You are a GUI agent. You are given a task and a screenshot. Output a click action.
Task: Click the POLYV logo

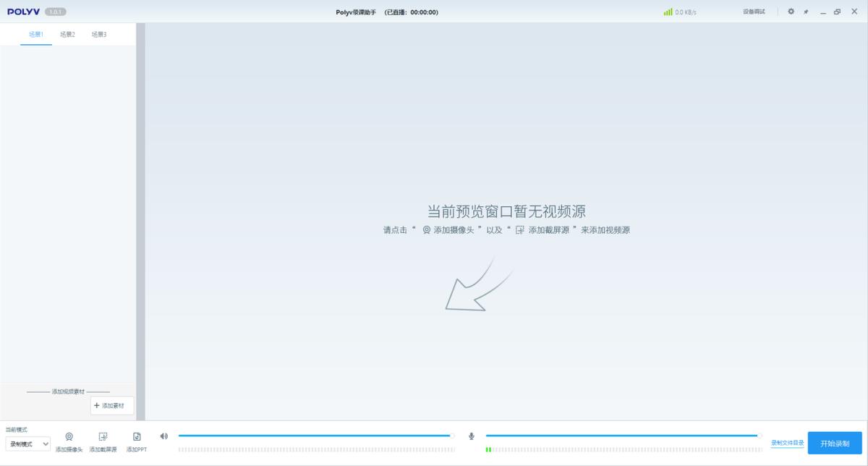tap(23, 11)
